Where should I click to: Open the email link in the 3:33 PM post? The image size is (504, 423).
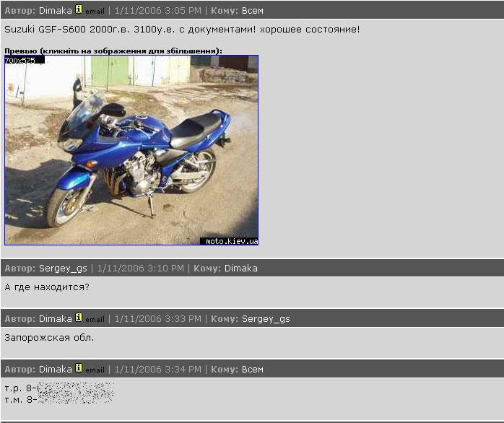95,320
